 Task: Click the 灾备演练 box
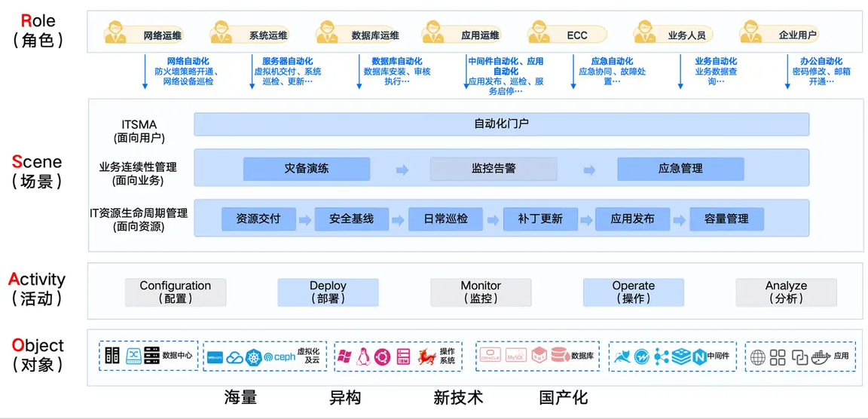click(x=306, y=169)
